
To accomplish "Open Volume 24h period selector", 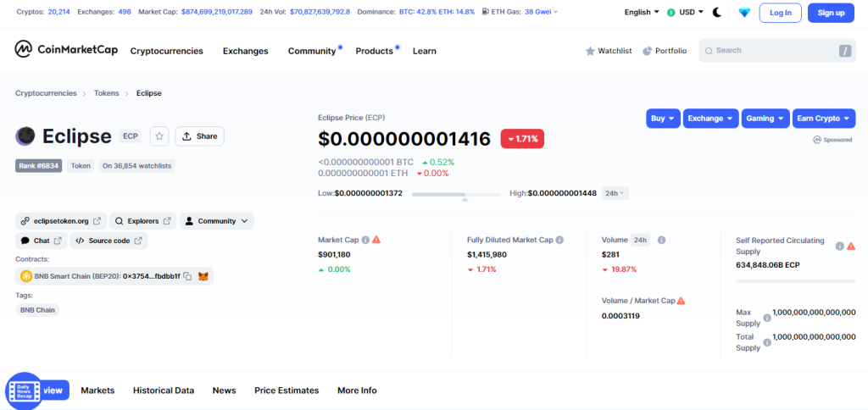I will coord(641,240).
